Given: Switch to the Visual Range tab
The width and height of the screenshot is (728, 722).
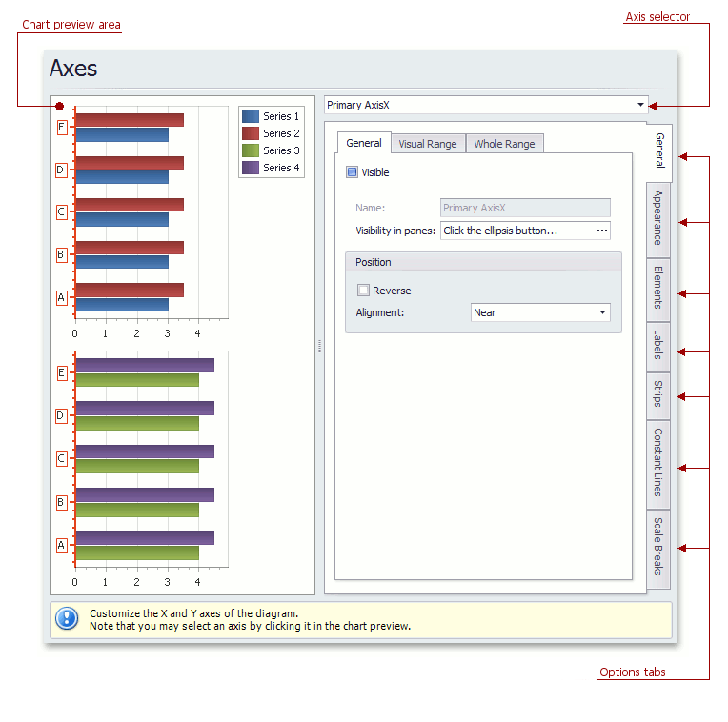Looking at the screenshot, I should [427, 144].
